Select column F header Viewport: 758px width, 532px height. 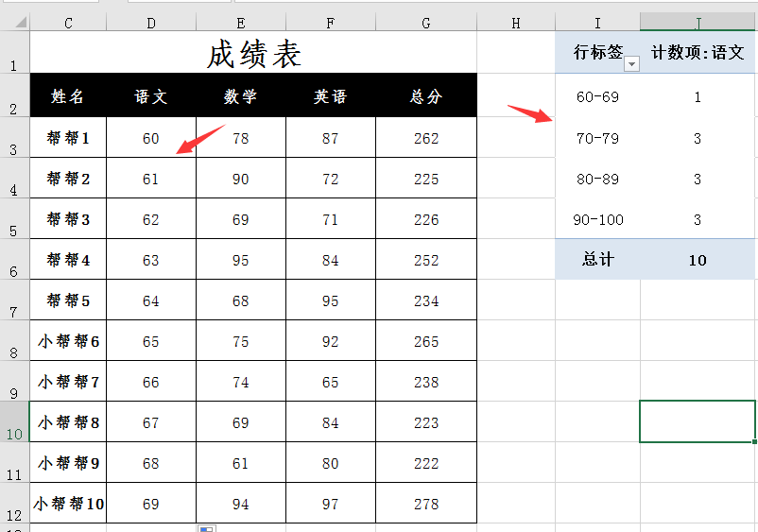331,23
